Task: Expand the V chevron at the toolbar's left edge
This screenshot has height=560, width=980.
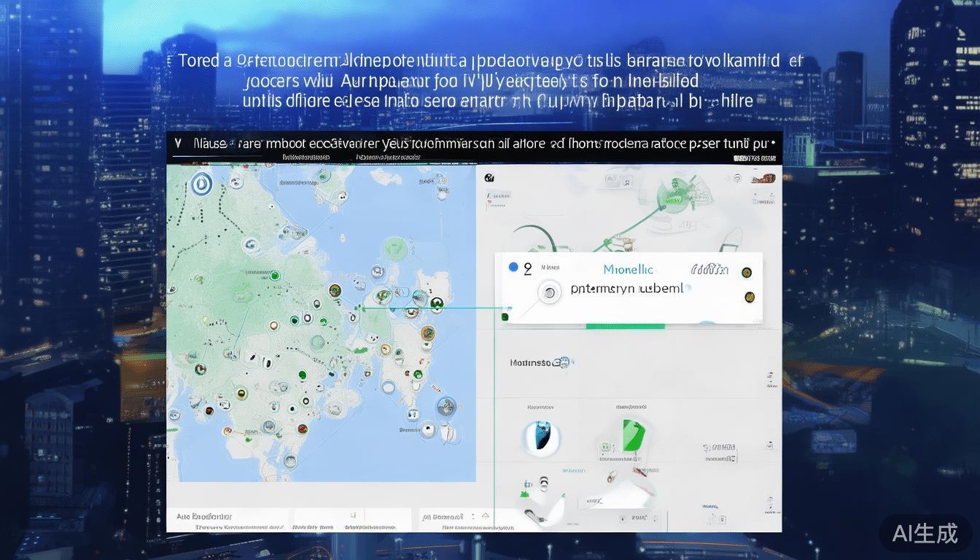Action: pos(177,143)
